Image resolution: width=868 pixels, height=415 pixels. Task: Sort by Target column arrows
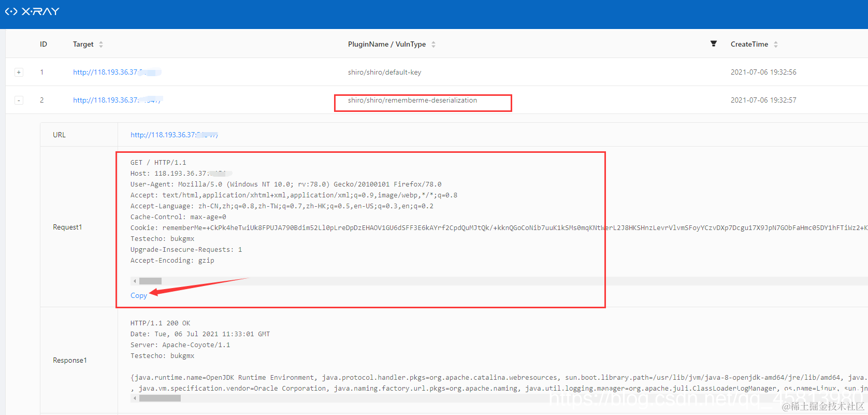click(x=101, y=45)
